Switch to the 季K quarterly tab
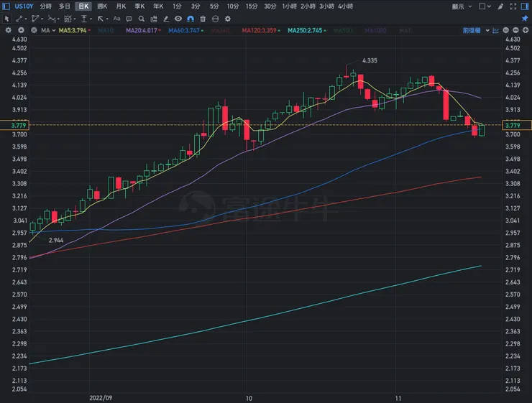The width and height of the screenshot is (532, 403). point(139,6)
